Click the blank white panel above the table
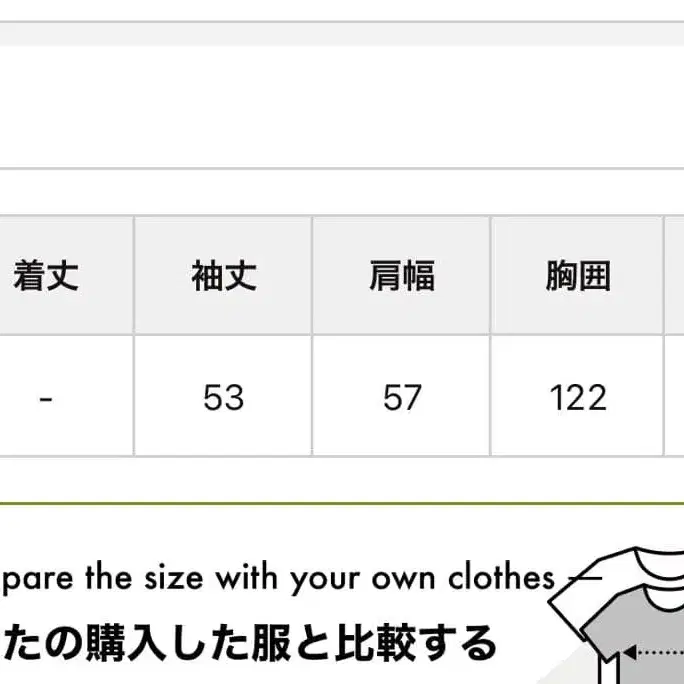 coord(340,107)
